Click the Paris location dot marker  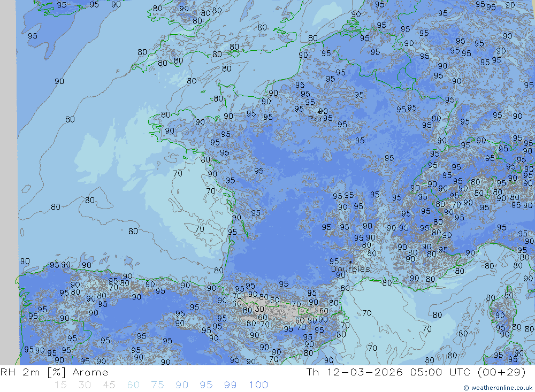click(x=319, y=112)
